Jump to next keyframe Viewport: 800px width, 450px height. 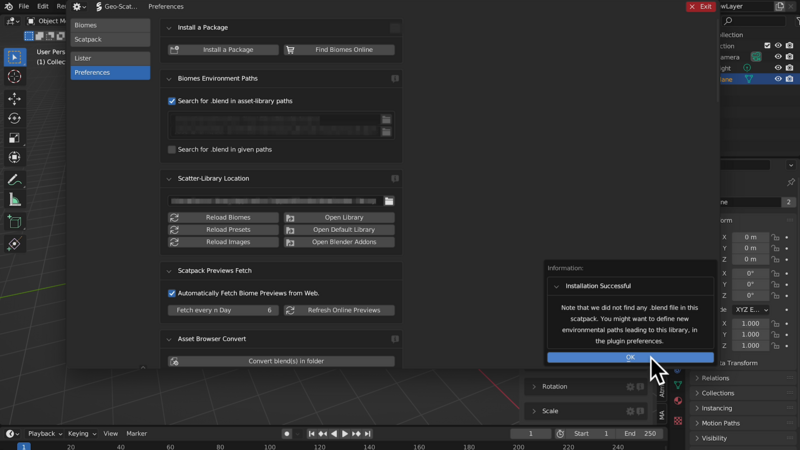coord(356,434)
